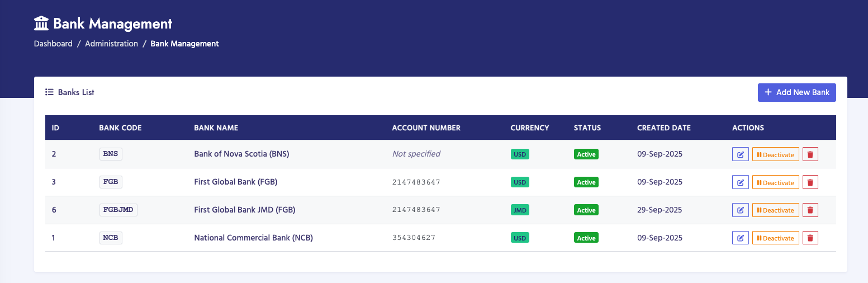The height and width of the screenshot is (283, 868).
Task: Click USD currency badge in NCB row
Action: click(520, 238)
